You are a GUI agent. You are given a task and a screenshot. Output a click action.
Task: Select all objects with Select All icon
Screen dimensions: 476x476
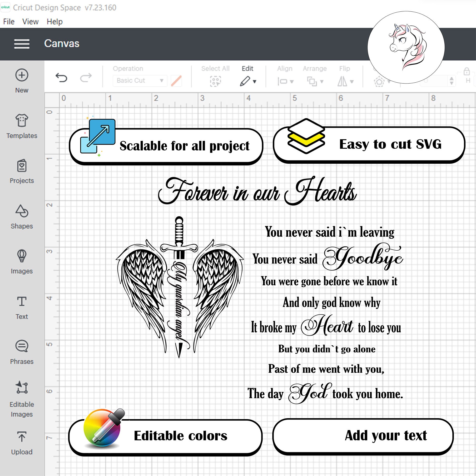pos(215,81)
